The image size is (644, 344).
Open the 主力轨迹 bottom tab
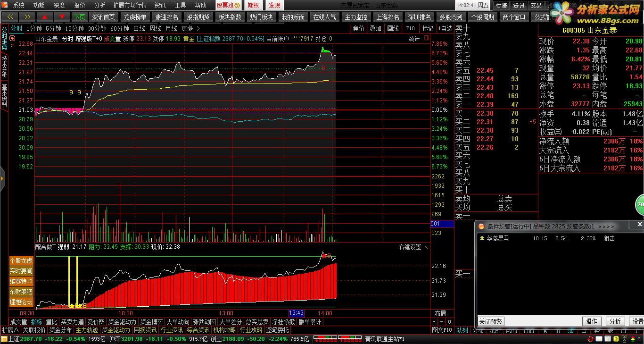click(x=87, y=330)
